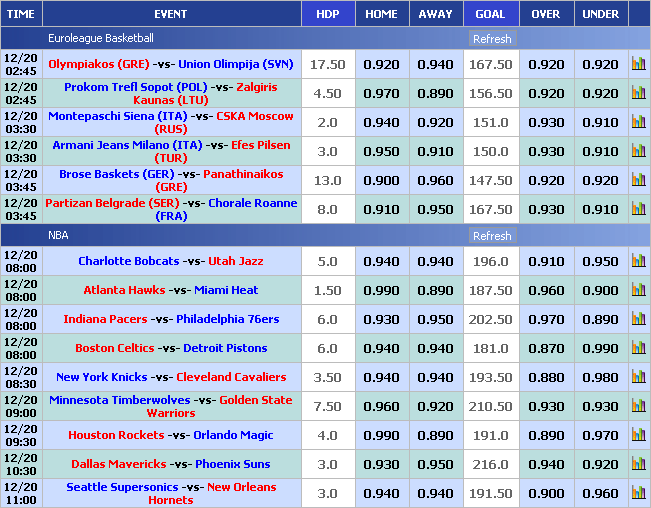This screenshot has width=651, height=508.
Task: Click chart icon for Boston Celtics match row
Action: [x=638, y=348]
